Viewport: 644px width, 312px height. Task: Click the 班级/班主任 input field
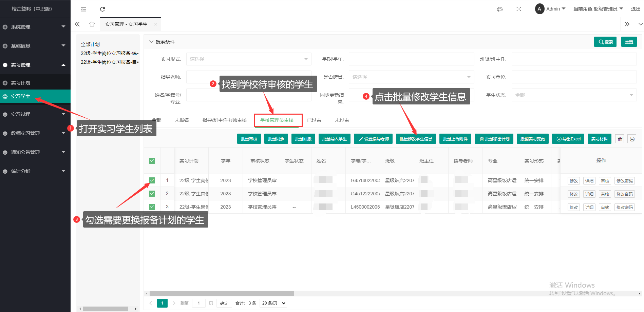coord(574,59)
